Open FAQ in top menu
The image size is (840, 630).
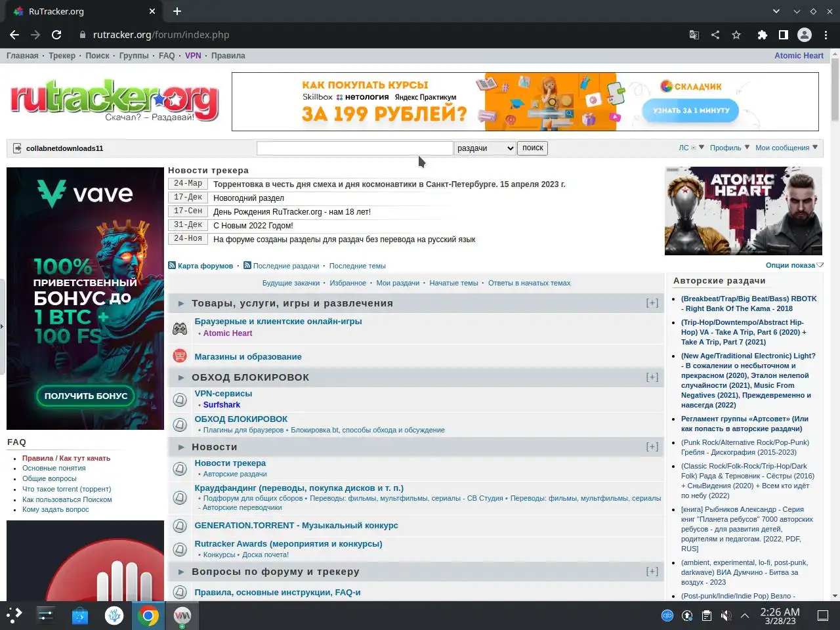click(x=167, y=56)
